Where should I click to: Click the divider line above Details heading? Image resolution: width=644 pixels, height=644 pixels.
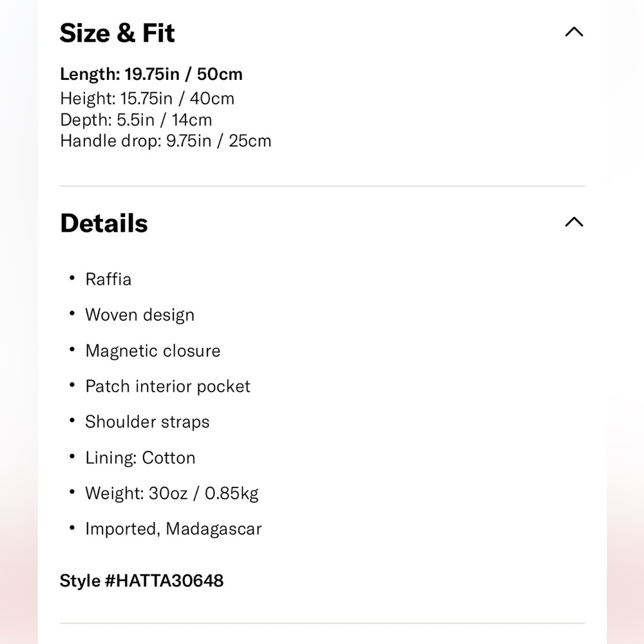(322, 186)
